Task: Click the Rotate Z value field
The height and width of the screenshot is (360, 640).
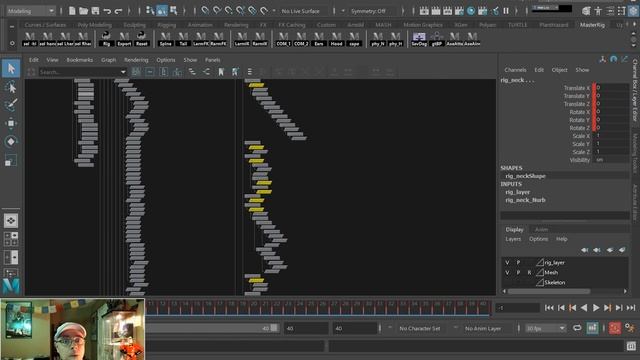Action: click(612, 128)
